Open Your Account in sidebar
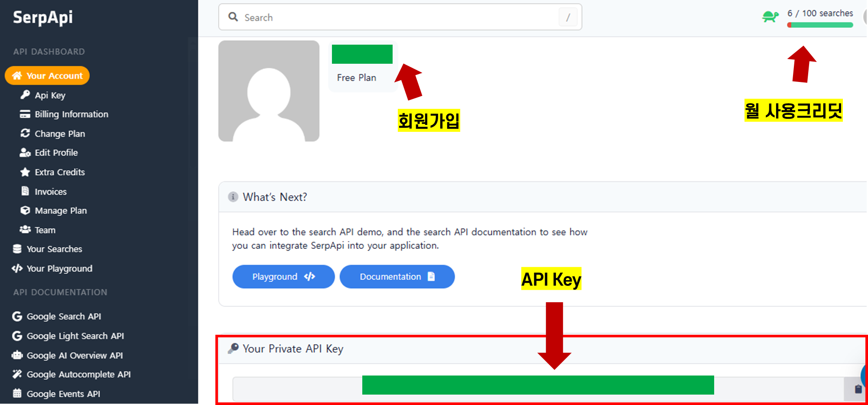Image resolution: width=868 pixels, height=405 pixels. pos(47,75)
